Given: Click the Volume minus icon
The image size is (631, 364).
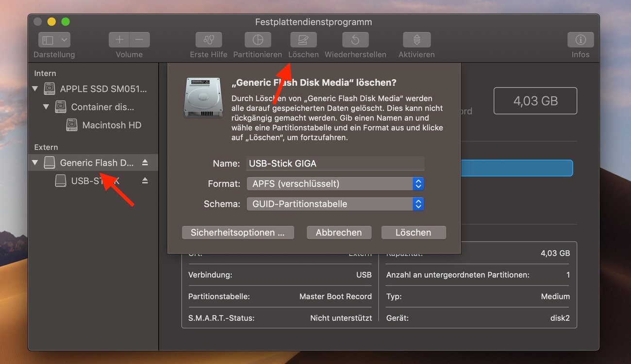Looking at the screenshot, I should (x=139, y=40).
